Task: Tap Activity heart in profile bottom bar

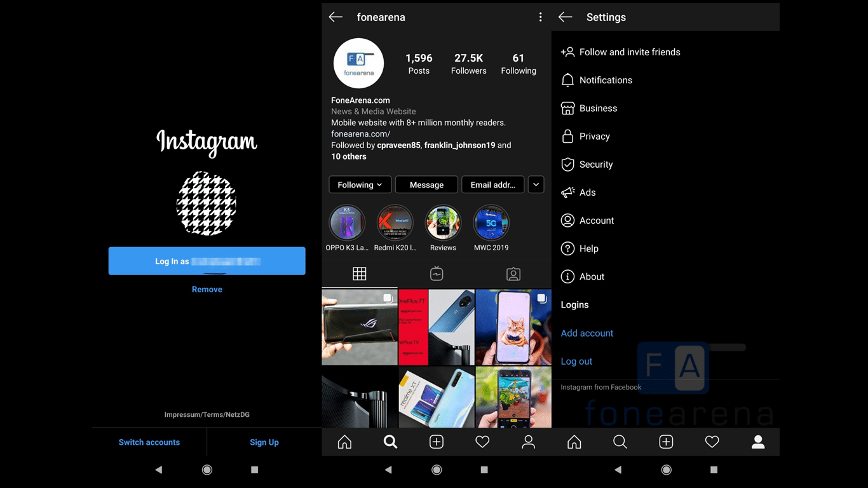Action: (x=482, y=442)
